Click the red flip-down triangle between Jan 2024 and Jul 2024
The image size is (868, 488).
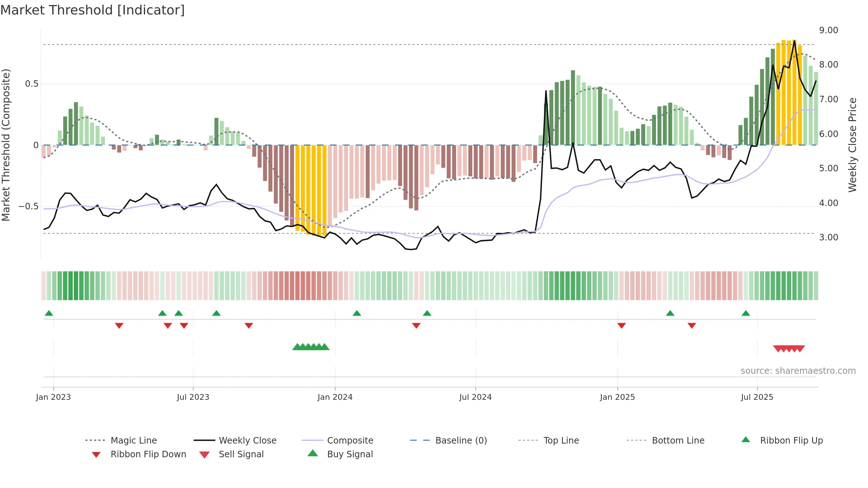pos(416,326)
